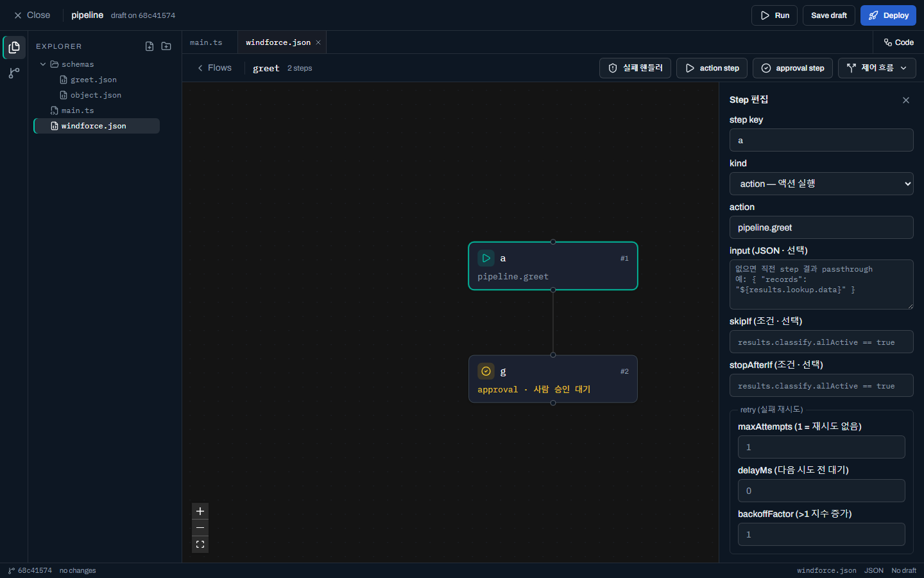Open the kind dropdown

(821, 184)
